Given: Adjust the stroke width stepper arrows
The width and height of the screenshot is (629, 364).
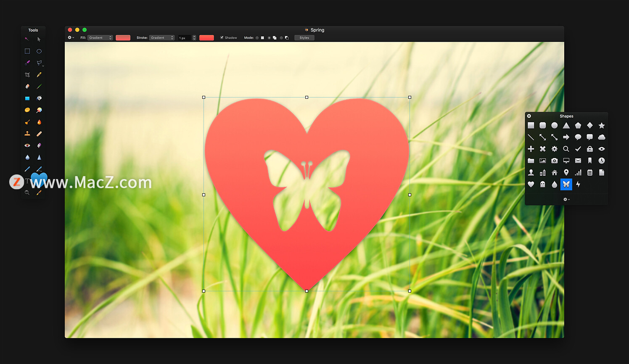Looking at the screenshot, I should click(x=194, y=38).
